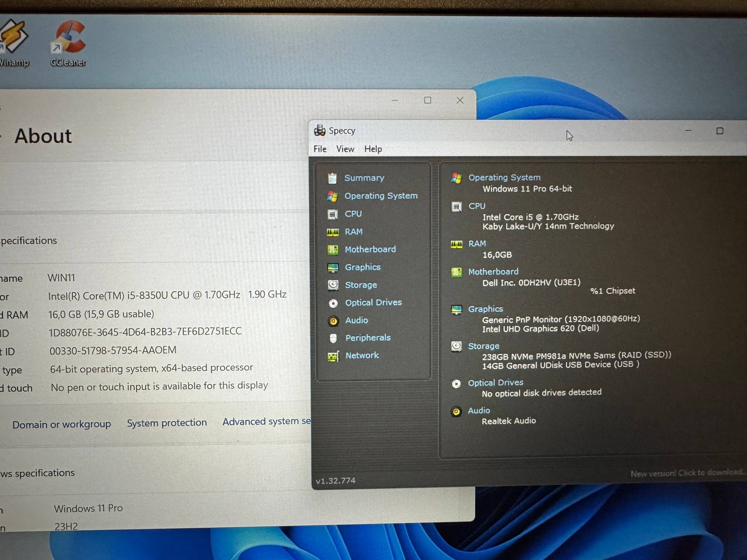Click Graphics icon in the summary panel

click(x=456, y=310)
